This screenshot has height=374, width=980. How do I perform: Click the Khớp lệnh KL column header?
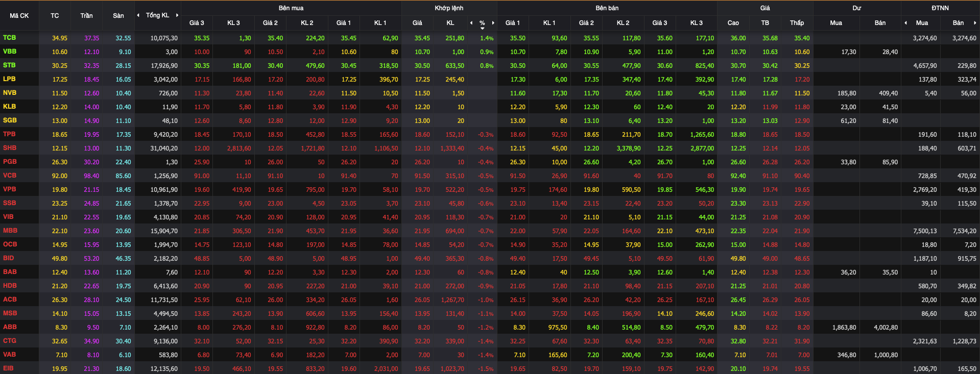click(450, 23)
